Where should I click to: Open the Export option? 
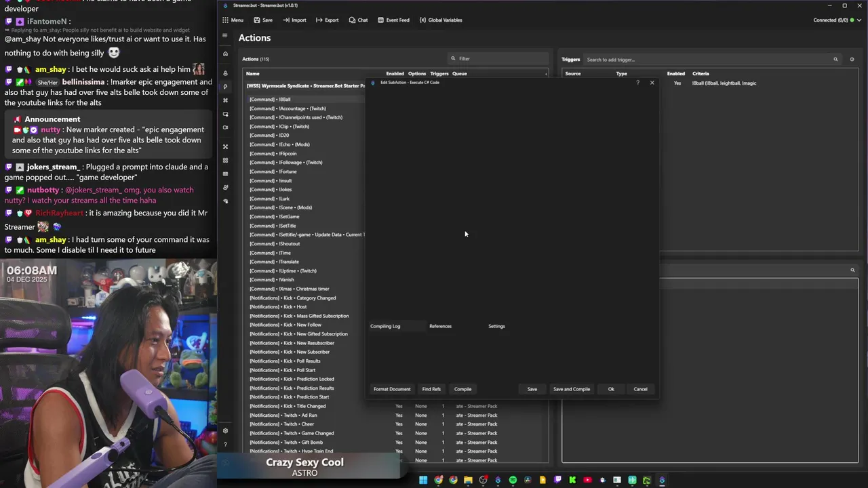[327, 20]
